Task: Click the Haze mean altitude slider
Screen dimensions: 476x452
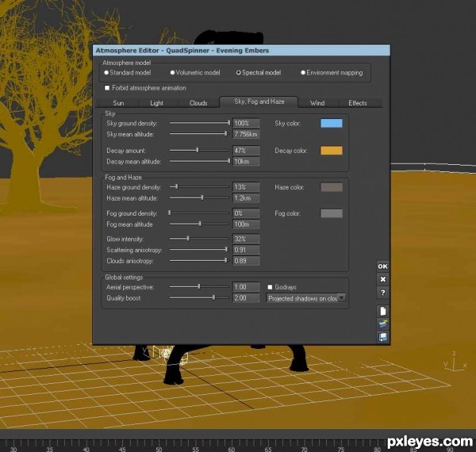Action: coord(199,197)
